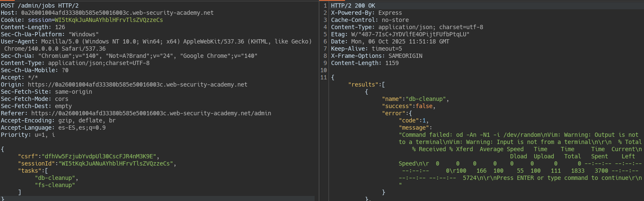Click line number 11 in response gutter
The height and width of the screenshot is (201, 644).
point(324,77)
